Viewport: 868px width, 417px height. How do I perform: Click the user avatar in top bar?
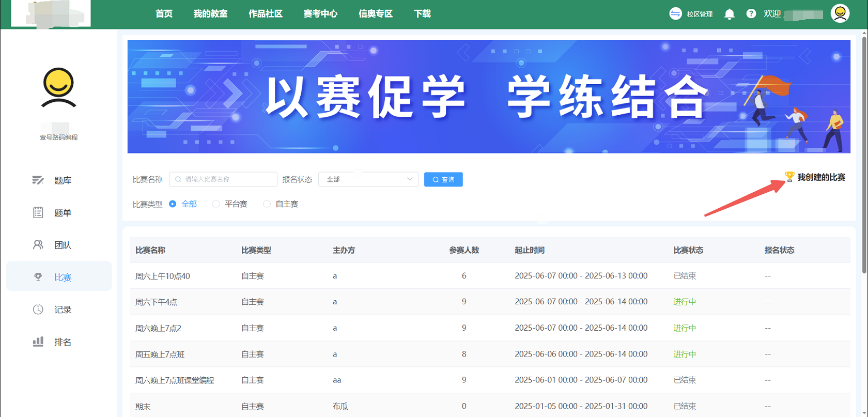click(x=840, y=13)
